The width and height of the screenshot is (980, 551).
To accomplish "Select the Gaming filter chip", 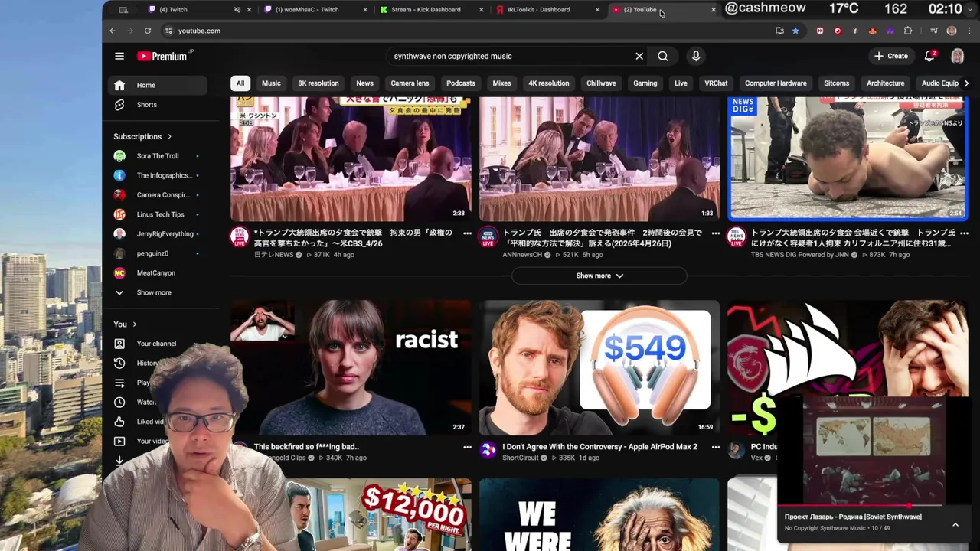I will tap(645, 83).
